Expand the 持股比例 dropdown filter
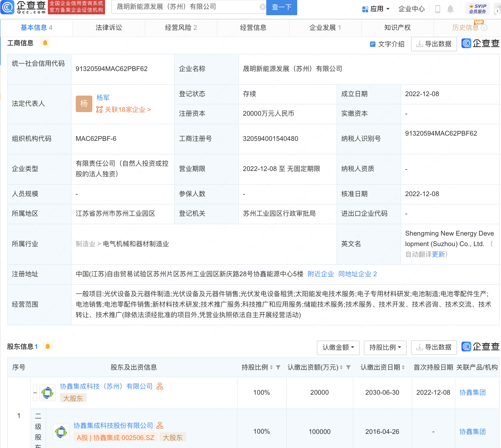 tap(385, 347)
